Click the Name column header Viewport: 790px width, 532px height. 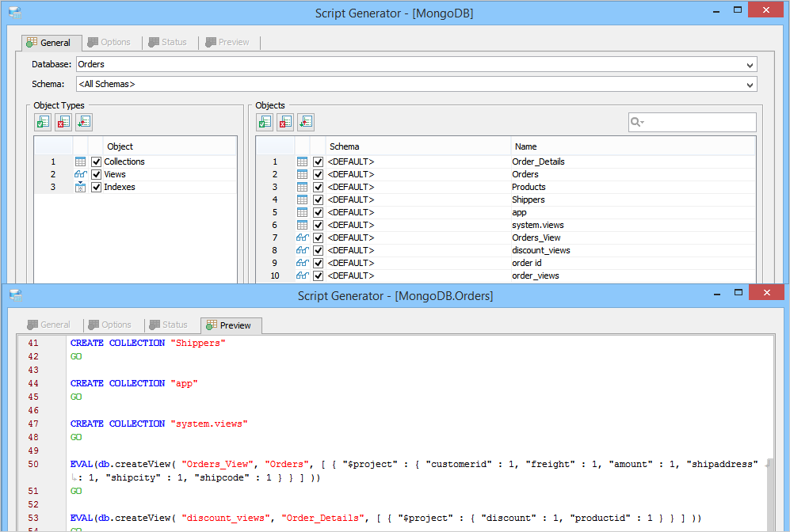633,146
